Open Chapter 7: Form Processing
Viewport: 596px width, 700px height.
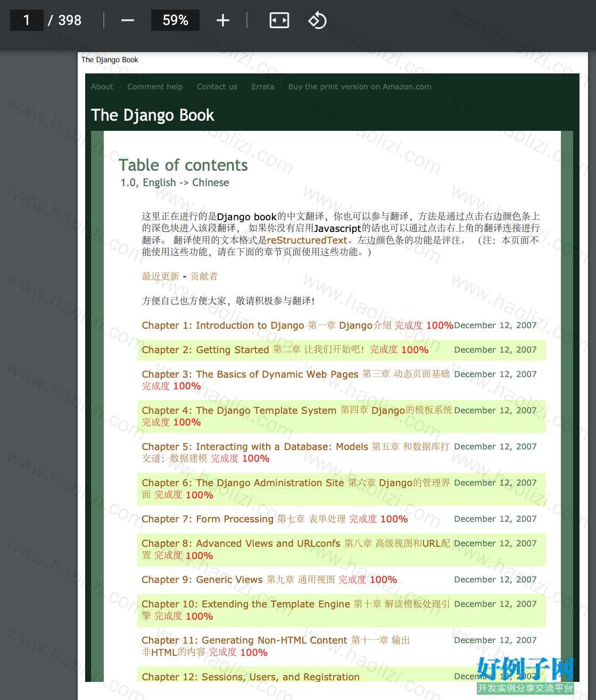click(208, 519)
